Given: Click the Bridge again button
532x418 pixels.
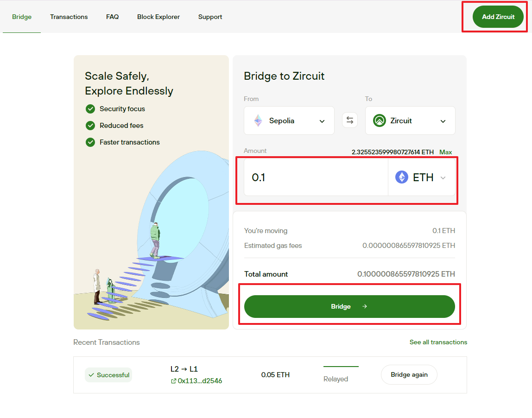Looking at the screenshot, I should (409, 374).
